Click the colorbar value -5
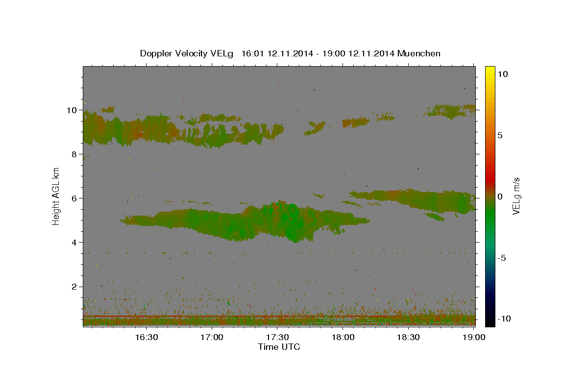Image resolution: width=588 pixels, height=392 pixels. click(x=501, y=258)
